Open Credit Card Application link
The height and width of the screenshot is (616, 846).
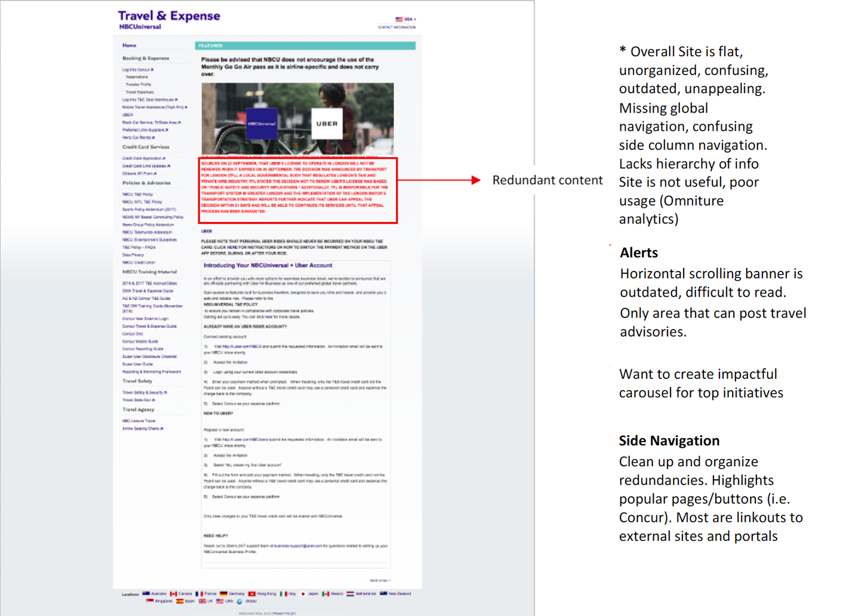[144, 158]
